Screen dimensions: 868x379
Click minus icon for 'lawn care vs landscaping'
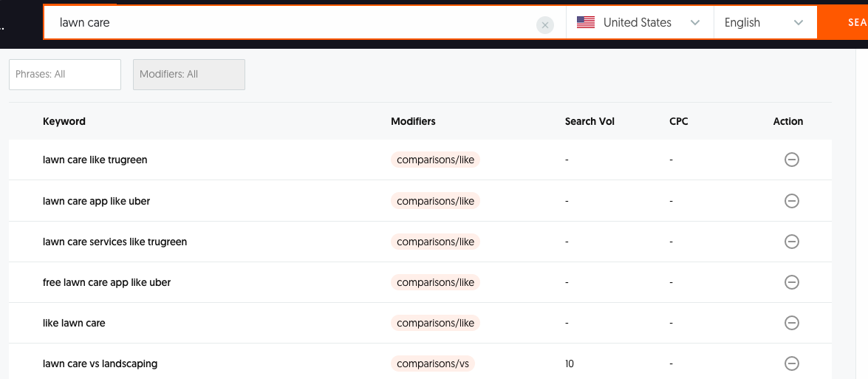click(x=791, y=363)
